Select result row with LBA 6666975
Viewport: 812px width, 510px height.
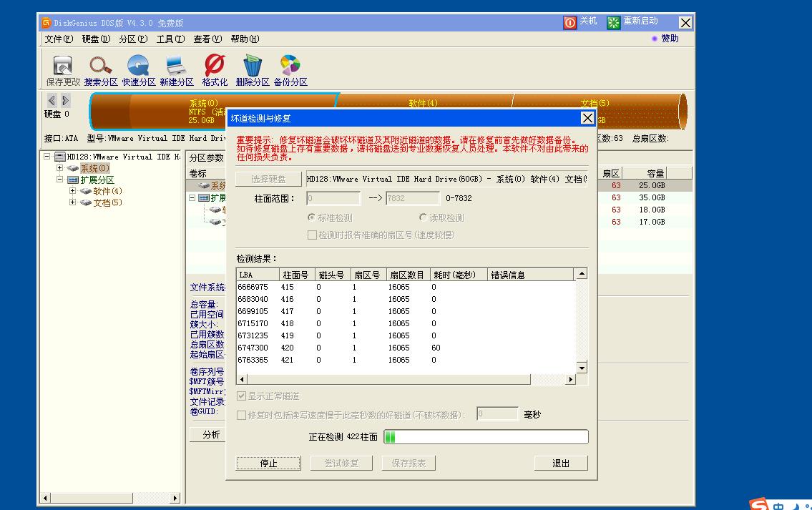click(x=406, y=287)
